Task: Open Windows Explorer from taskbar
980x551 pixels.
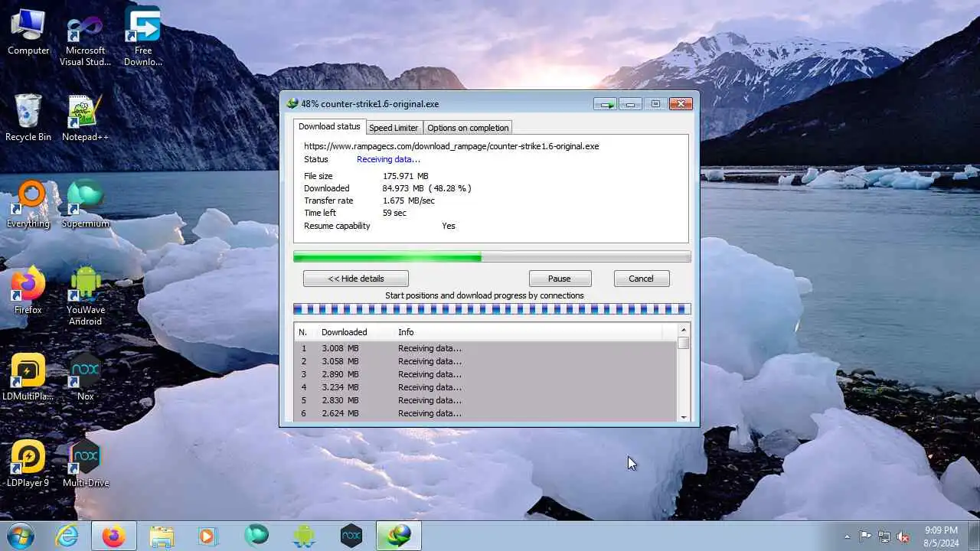Action: click(x=162, y=536)
